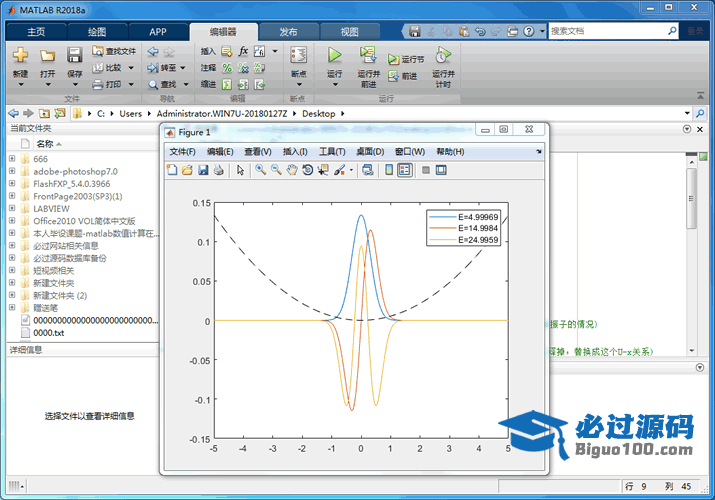Click the Save (保存) floppy icon
This screenshot has width=715, height=500.
74,55
